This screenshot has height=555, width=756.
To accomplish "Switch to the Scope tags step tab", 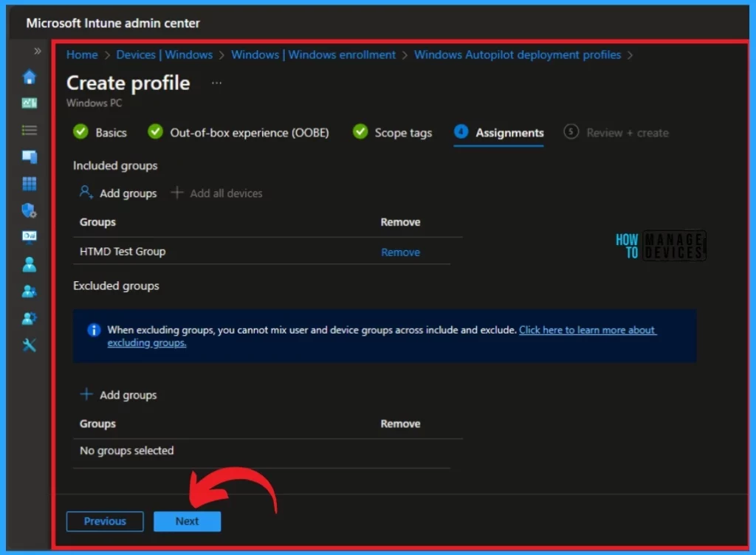I will [x=392, y=133].
